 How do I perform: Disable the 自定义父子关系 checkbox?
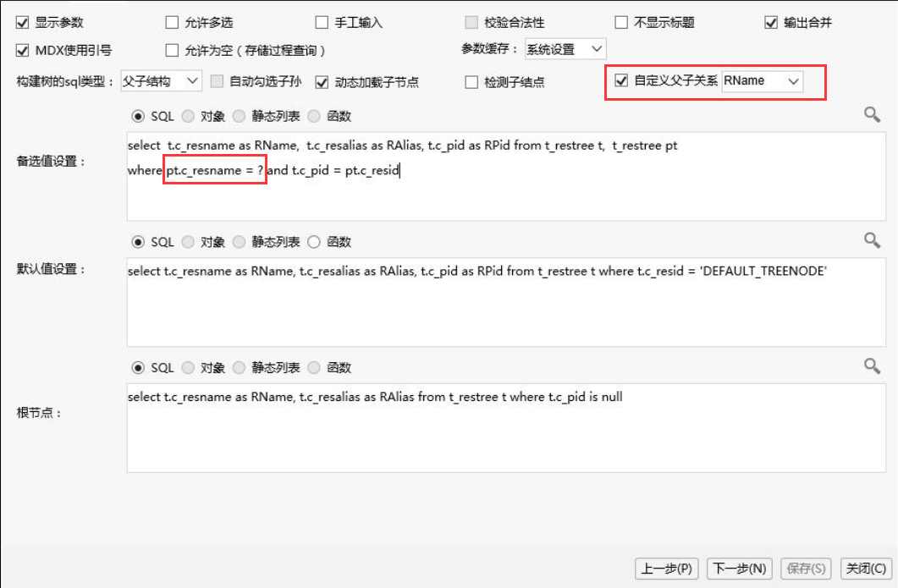pyautogui.click(x=621, y=80)
